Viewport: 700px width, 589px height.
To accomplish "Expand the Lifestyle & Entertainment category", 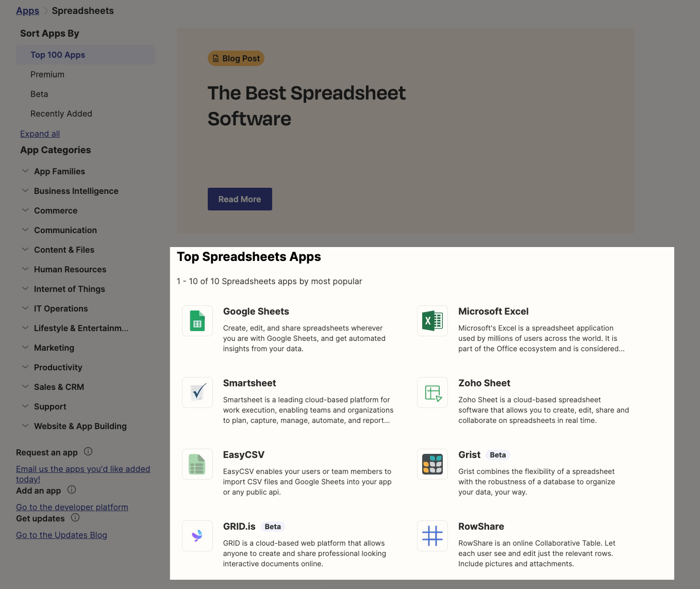I will 25,328.
